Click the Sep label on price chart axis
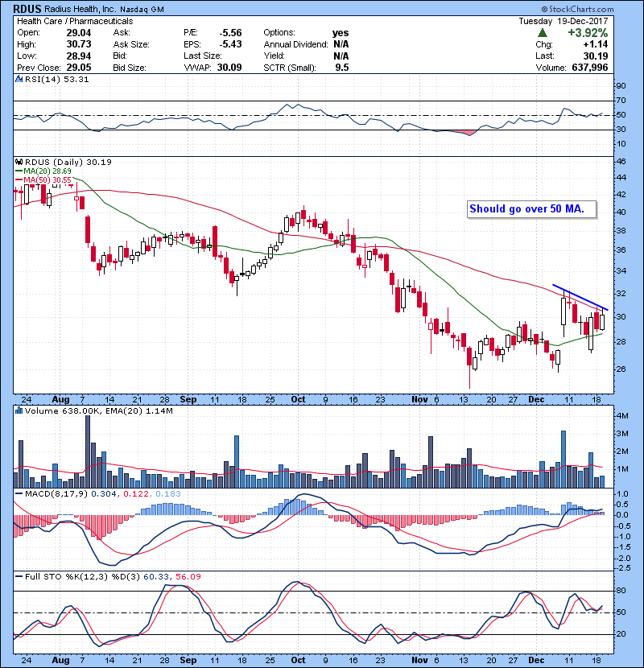 point(188,400)
